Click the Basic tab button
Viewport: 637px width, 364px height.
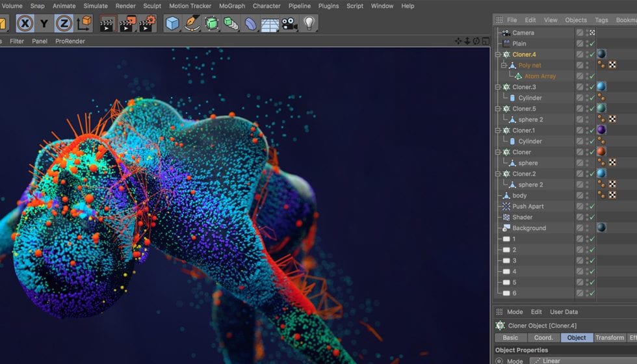click(511, 337)
